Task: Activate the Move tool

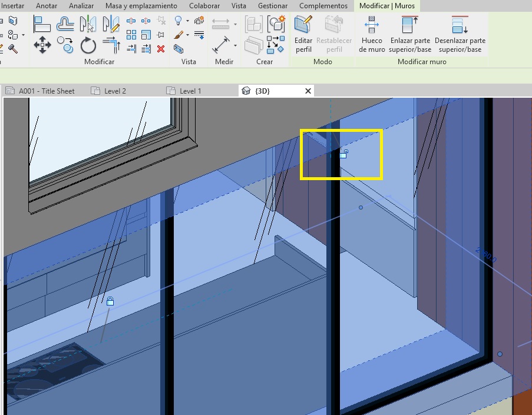Action: [x=42, y=45]
